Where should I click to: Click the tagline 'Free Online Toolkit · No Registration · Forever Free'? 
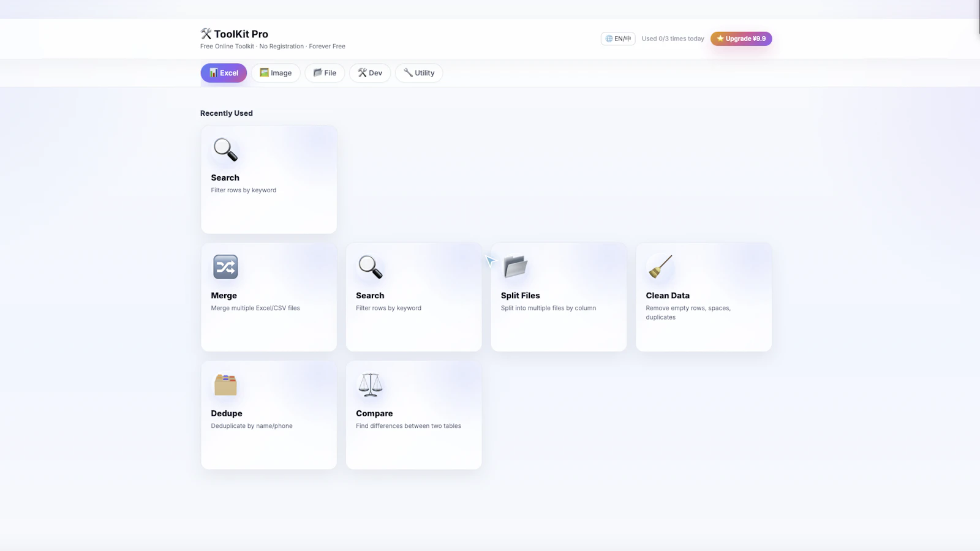click(x=273, y=47)
